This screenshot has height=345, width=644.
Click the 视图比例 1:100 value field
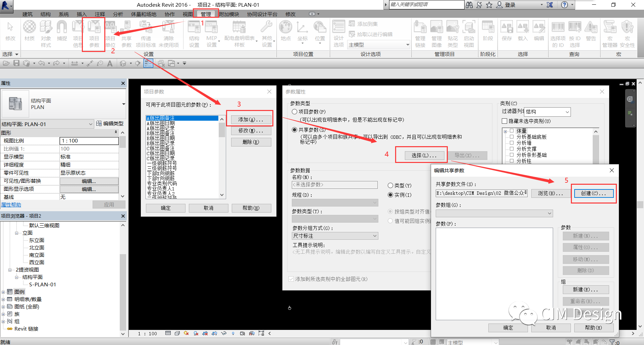click(89, 141)
